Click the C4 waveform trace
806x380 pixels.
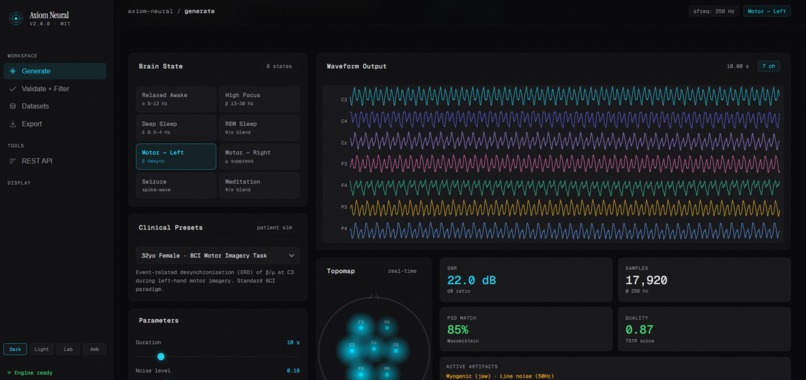coord(565,119)
